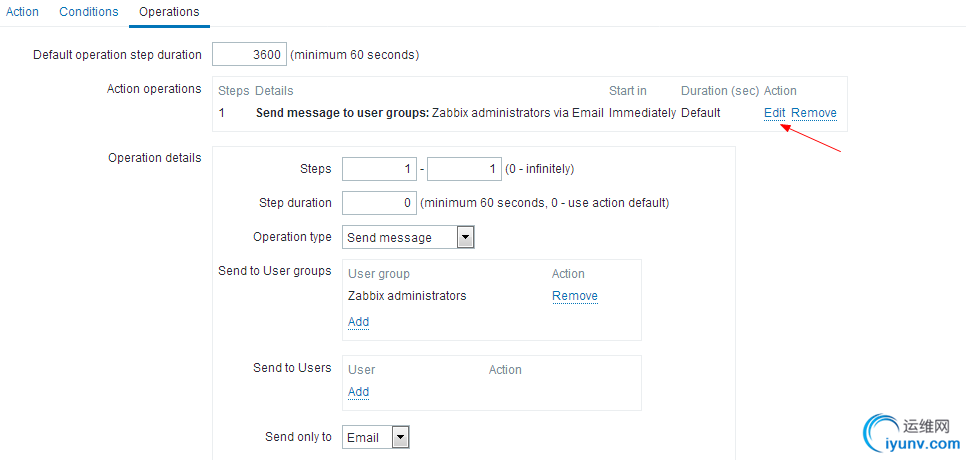Screen dimensions: 966x460
Task: Edit the Send message operation
Action: 774,113
